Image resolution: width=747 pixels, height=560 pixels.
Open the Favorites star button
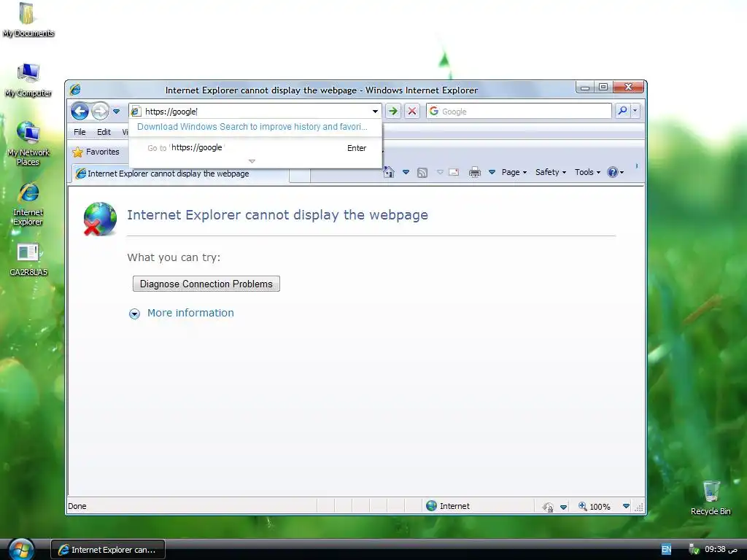(x=96, y=152)
